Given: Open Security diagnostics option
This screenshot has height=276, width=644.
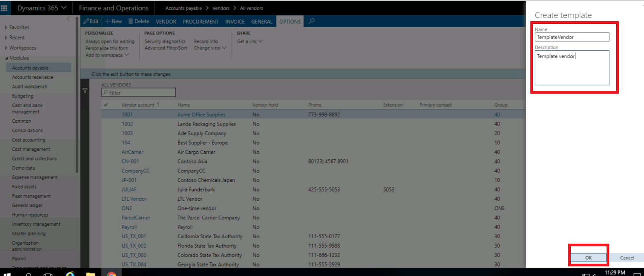Looking at the screenshot, I should 165,41.
